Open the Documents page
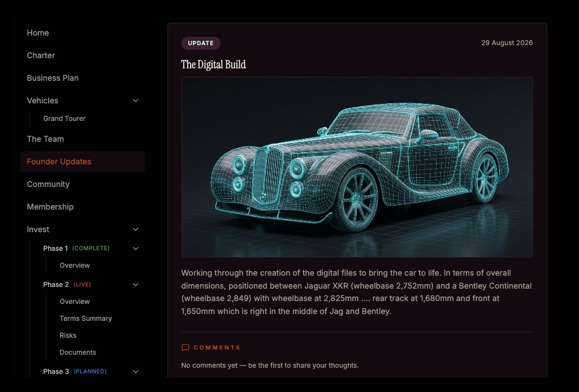This screenshot has height=392, width=579. (77, 352)
